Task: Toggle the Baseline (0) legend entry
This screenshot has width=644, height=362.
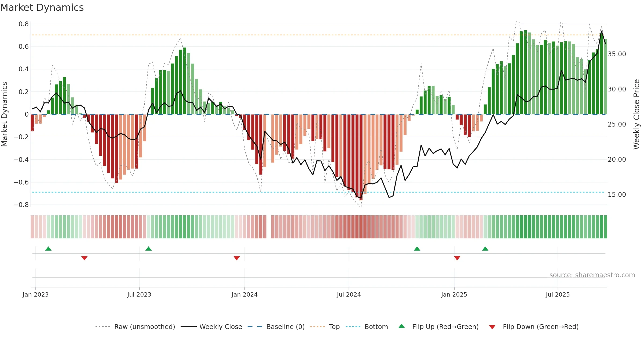Action: 276,327
